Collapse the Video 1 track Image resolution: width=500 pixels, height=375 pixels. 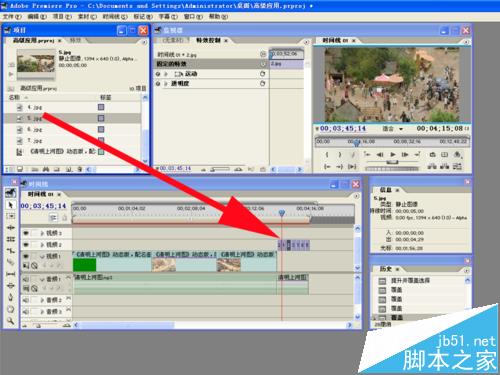point(42,256)
